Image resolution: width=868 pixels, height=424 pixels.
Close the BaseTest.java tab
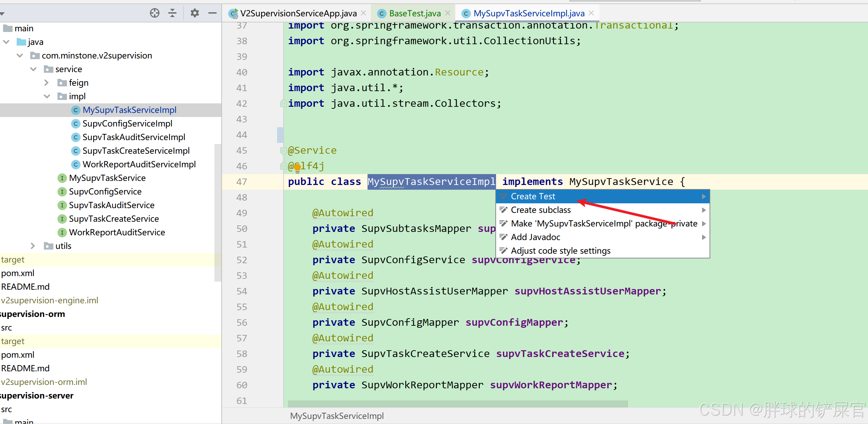[x=448, y=13]
